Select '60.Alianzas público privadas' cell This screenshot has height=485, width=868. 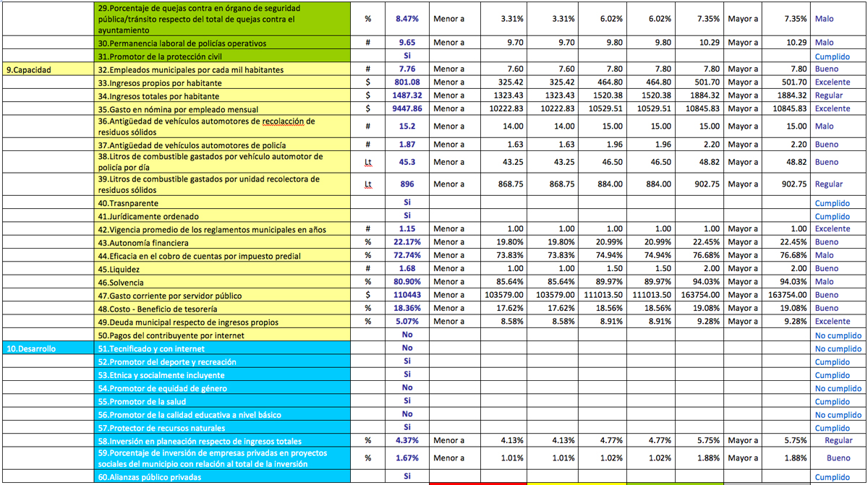tap(223, 477)
